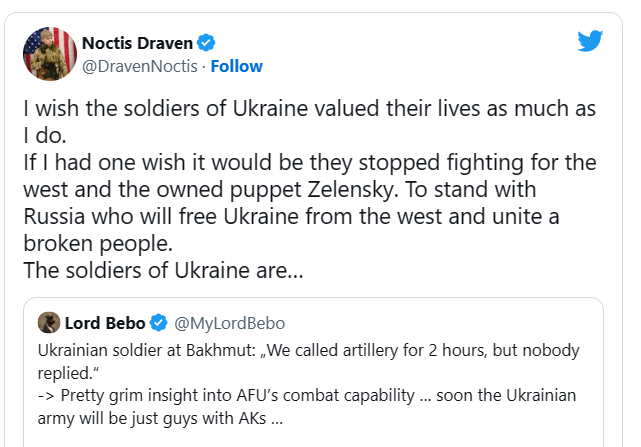The image size is (641, 447).
Task: Click the quoted word "replied."
Action: pyautogui.click(x=68, y=373)
